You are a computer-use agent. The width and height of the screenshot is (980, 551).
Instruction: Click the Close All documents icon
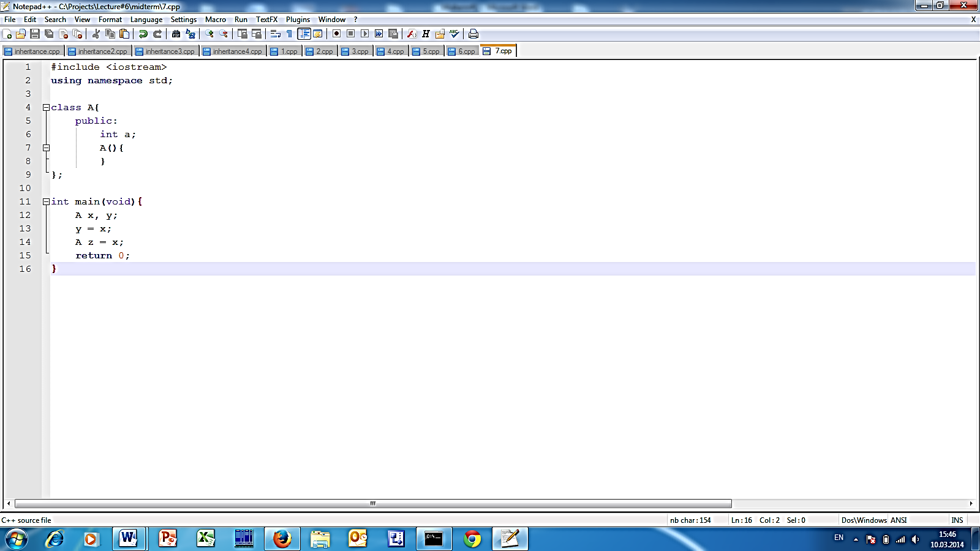pos(77,34)
